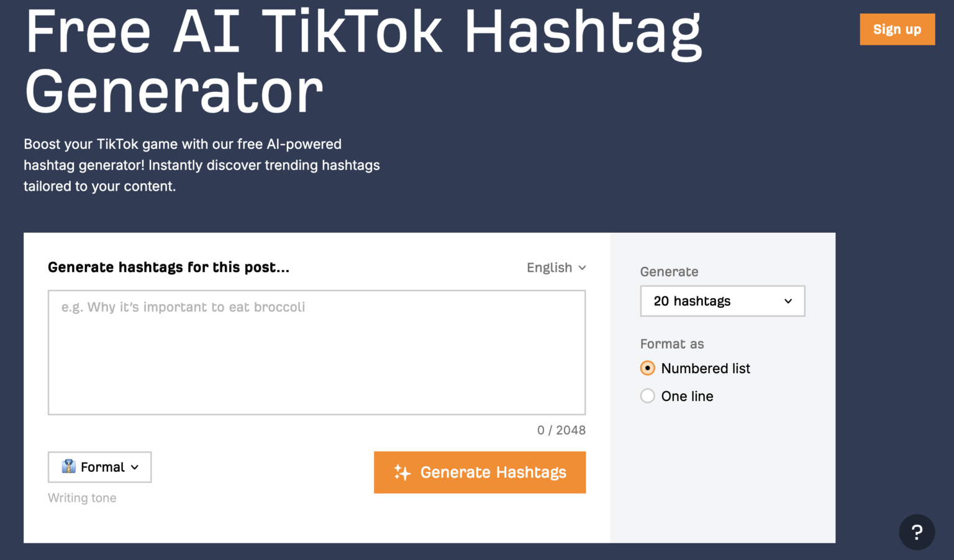Click the 0 / 2048 character counter
This screenshot has height=560, width=954.
pyautogui.click(x=561, y=430)
